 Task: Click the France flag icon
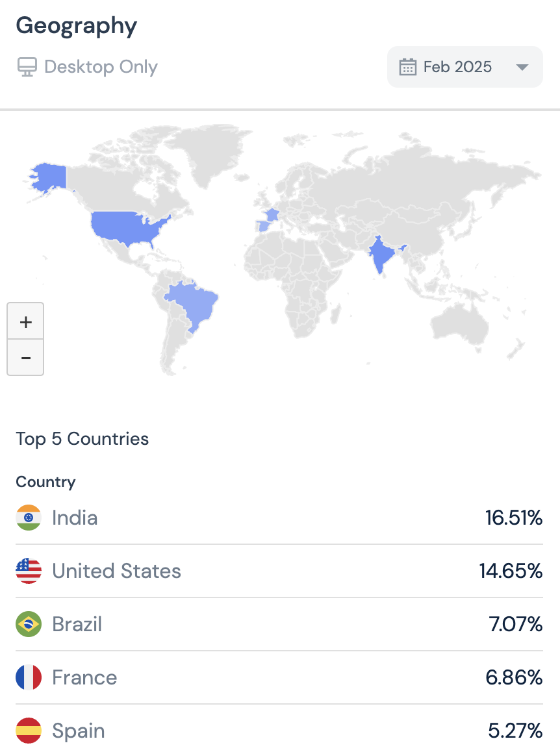tap(29, 677)
